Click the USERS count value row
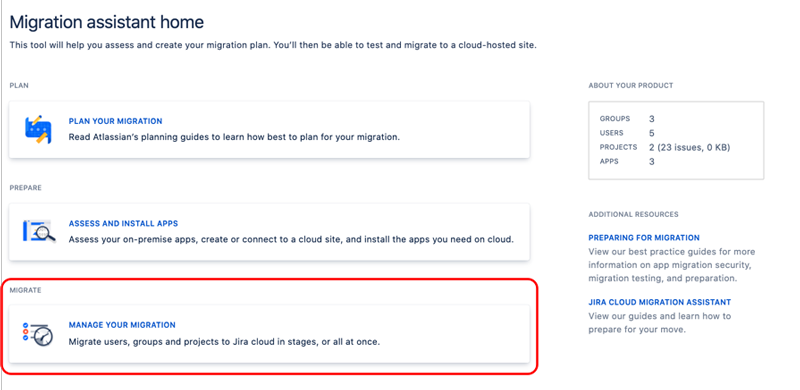Viewport: 800px width, 390px height. pos(627,133)
